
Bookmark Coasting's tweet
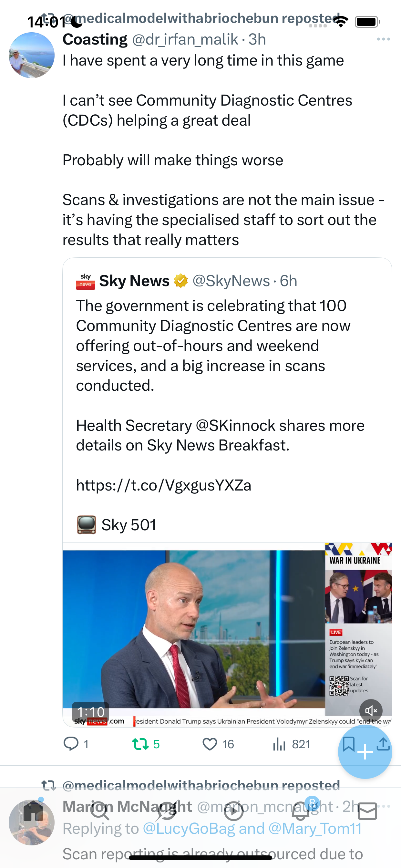[348, 744]
